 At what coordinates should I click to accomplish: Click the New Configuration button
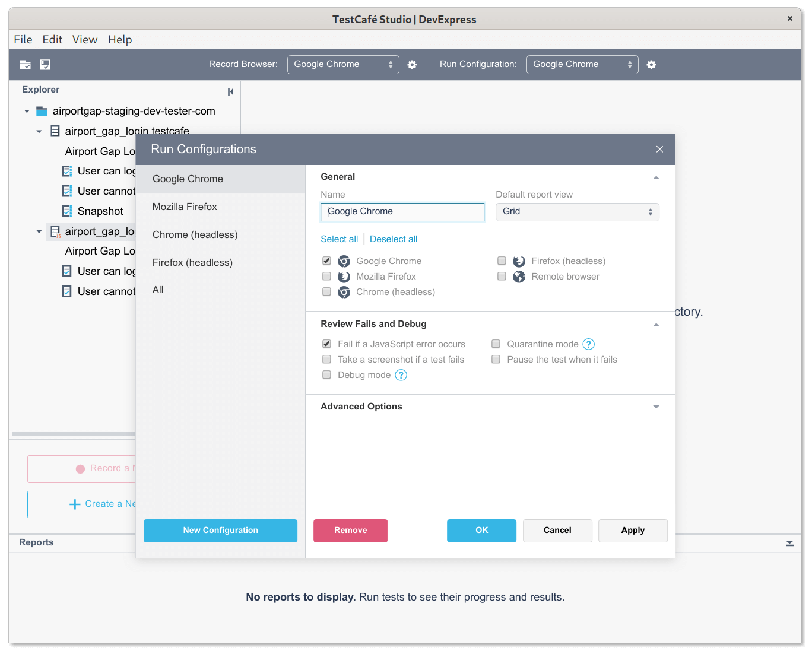pyautogui.click(x=220, y=531)
